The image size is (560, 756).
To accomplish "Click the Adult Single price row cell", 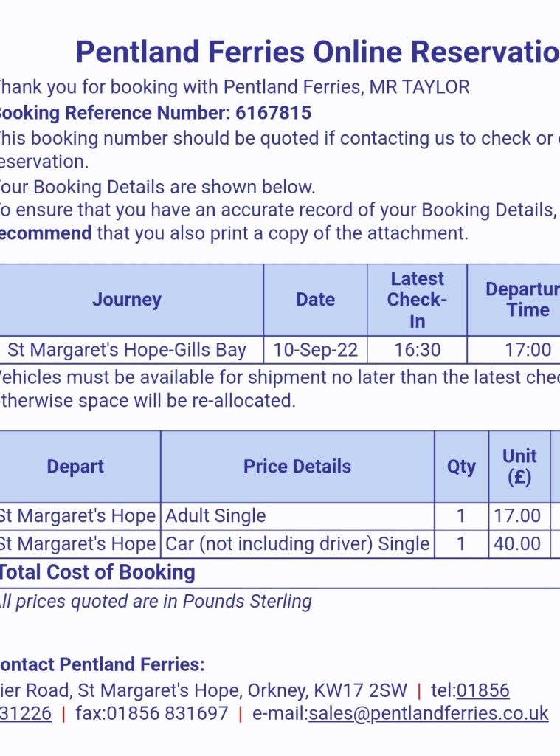I will click(297, 516).
